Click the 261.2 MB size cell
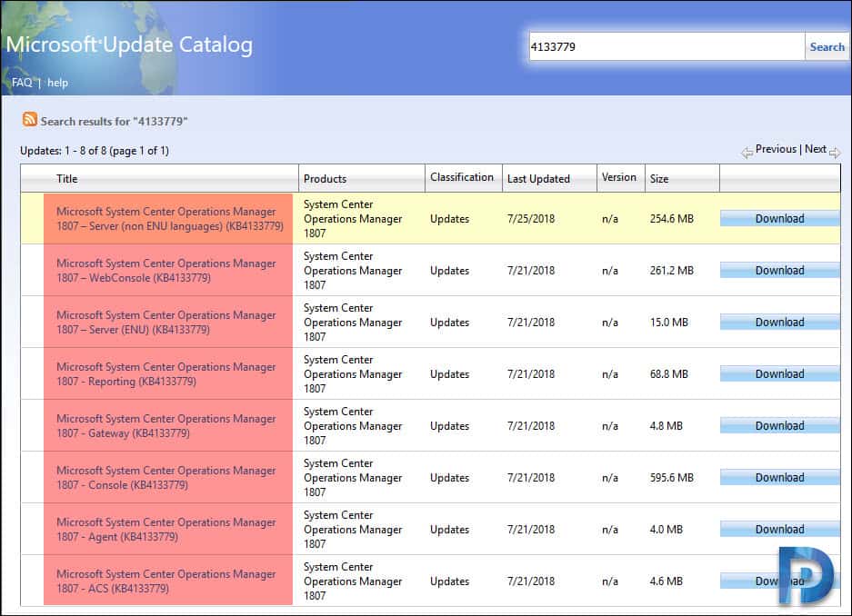The height and width of the screenshot is (616, 852). 672,270
